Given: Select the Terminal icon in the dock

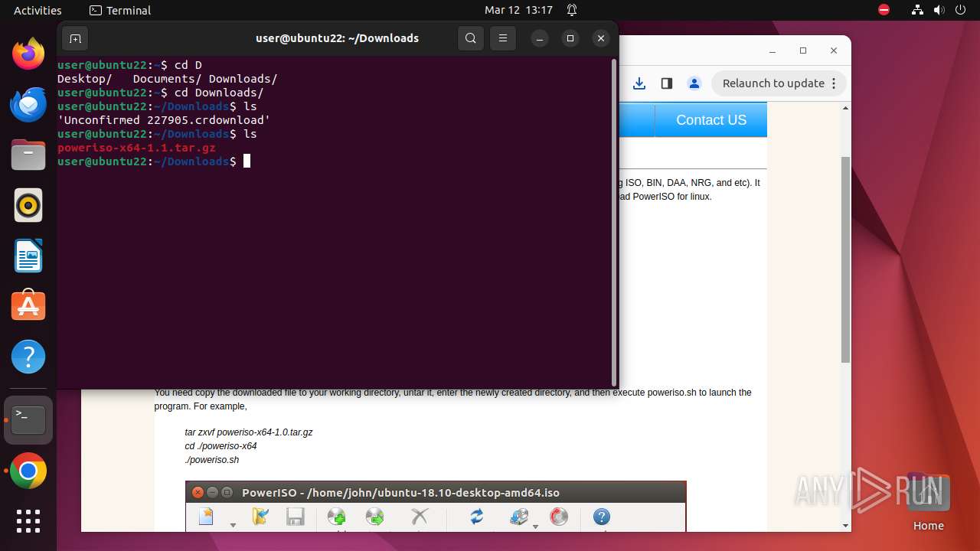Looking at the screenshot, I should (28, 420).
